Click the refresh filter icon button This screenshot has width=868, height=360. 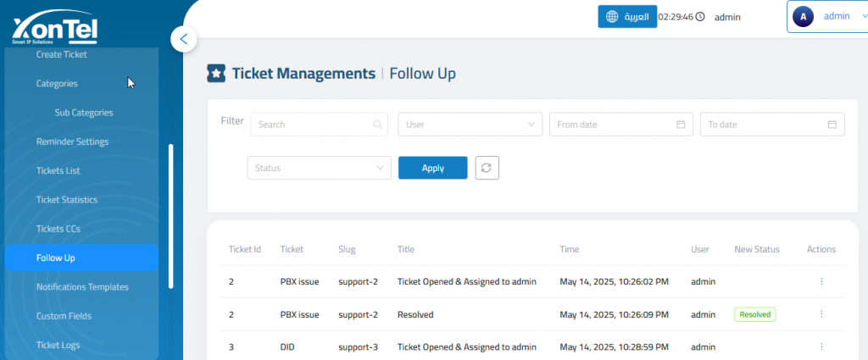[x=487, y=168]
